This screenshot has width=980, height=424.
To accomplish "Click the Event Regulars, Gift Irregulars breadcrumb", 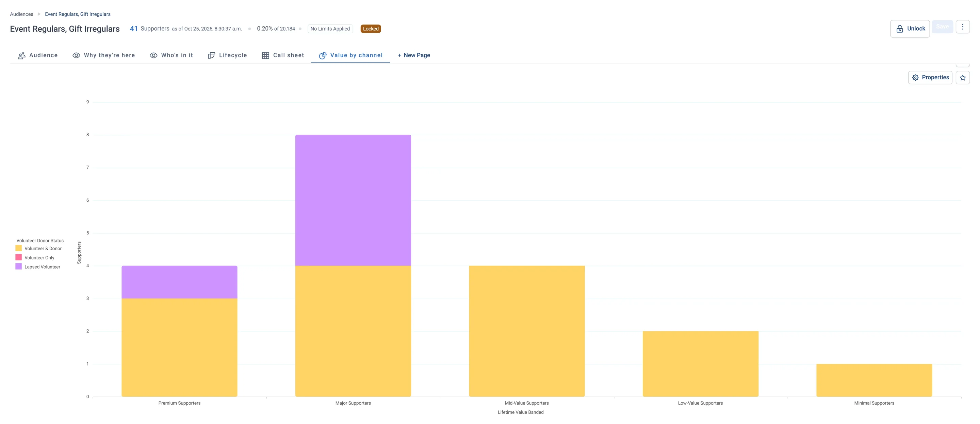I will [x=78, y=14].
